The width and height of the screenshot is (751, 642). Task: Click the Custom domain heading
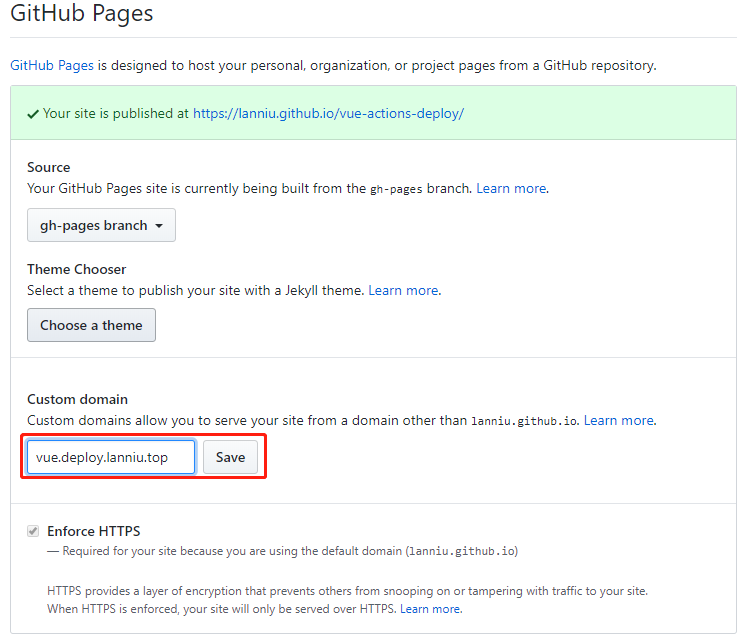click(x=78, y=399)
